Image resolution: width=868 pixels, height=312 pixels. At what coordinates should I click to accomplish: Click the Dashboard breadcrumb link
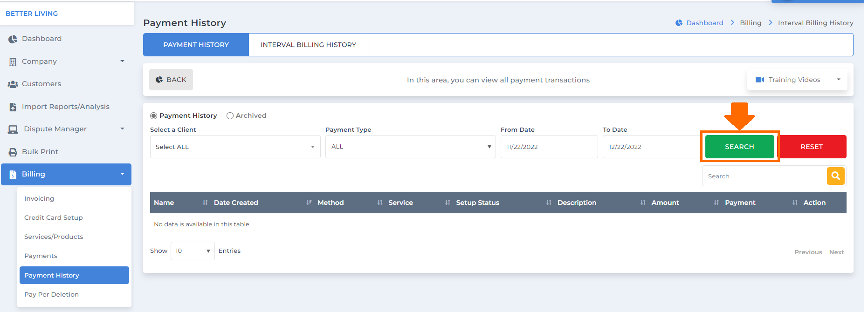coord(704,23)
